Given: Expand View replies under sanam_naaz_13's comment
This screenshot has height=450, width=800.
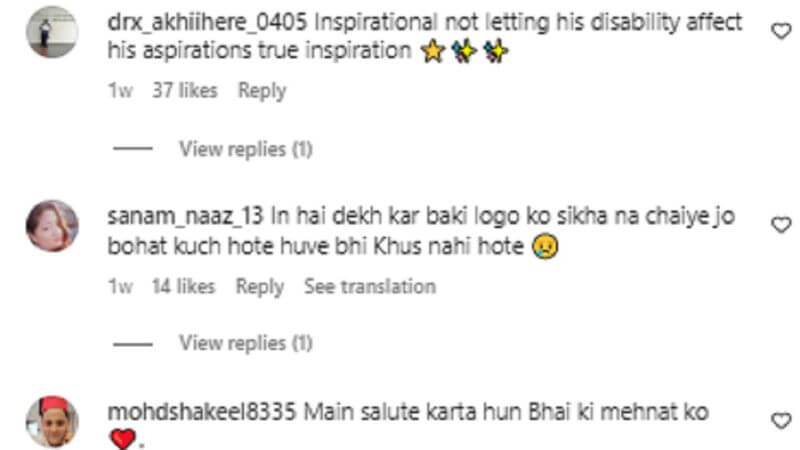Looking at the screenshot, I should (245, 343).
